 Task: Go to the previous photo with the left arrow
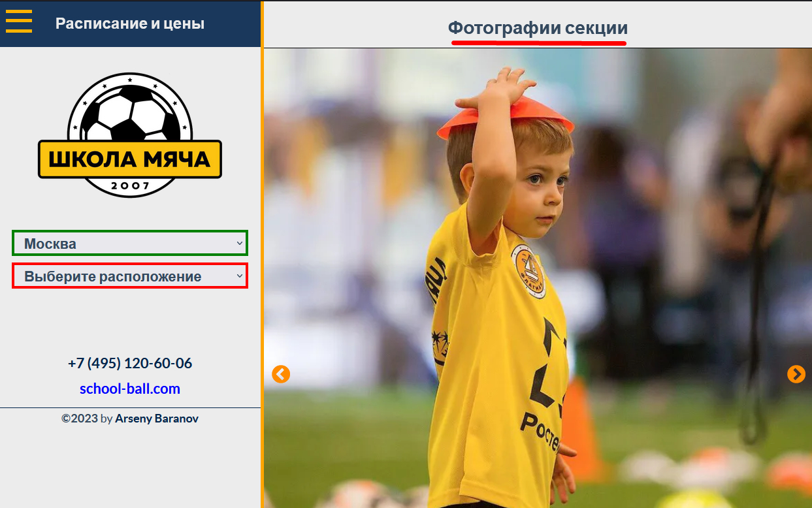(x=281, y=374)
